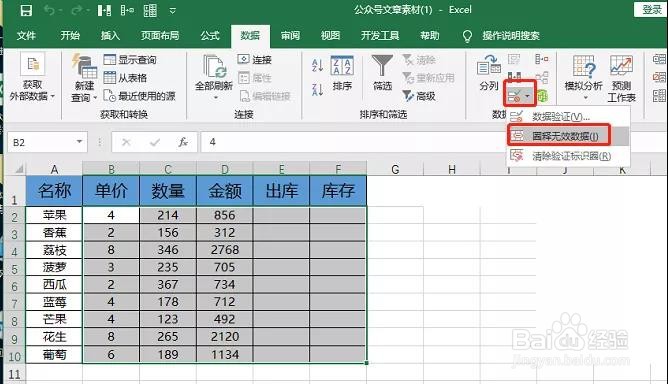
Task: Click 连接 in the connections group
Action: 254,60
